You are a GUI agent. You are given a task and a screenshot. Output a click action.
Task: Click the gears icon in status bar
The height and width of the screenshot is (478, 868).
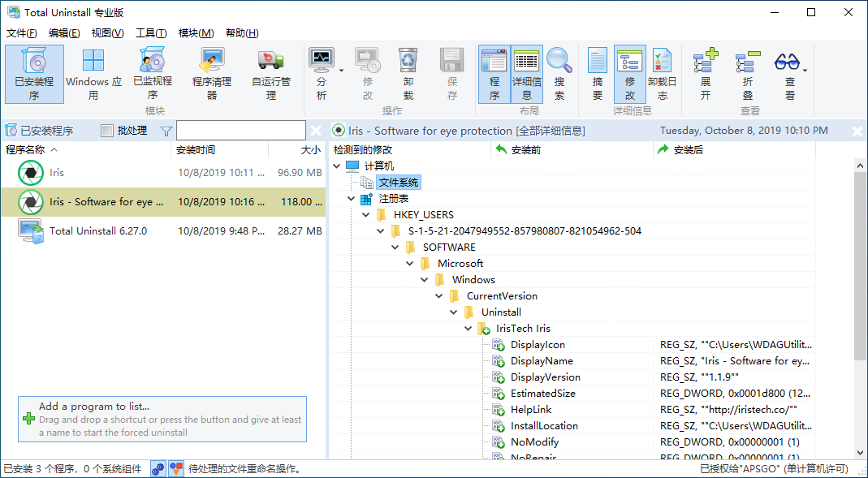point(158,469)
